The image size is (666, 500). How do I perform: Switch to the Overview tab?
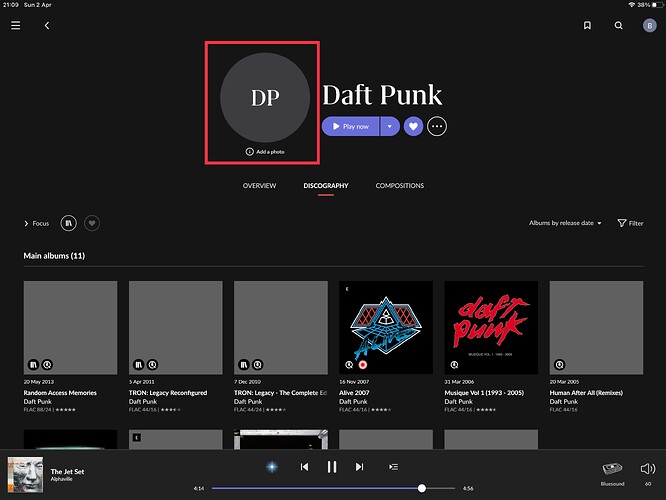(259, 186)
